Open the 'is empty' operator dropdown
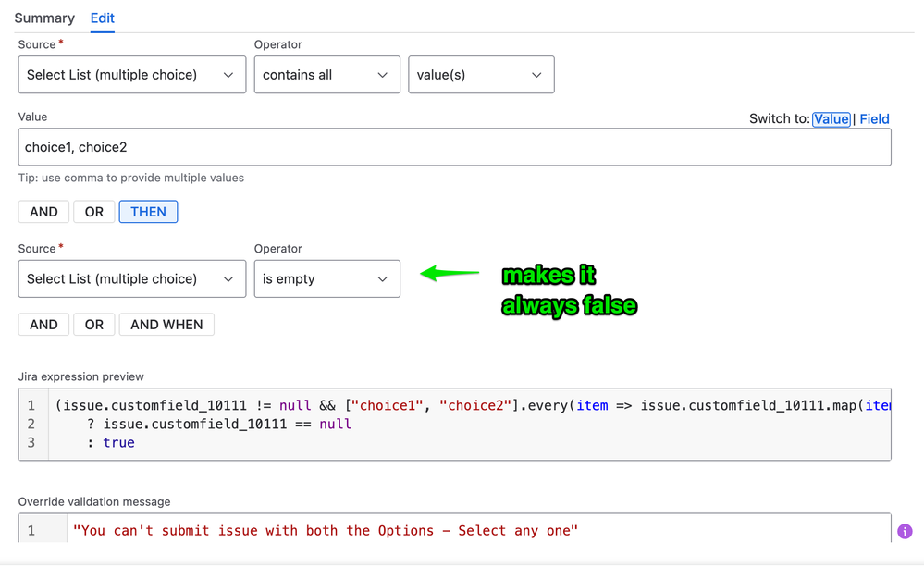 (327, 278)
